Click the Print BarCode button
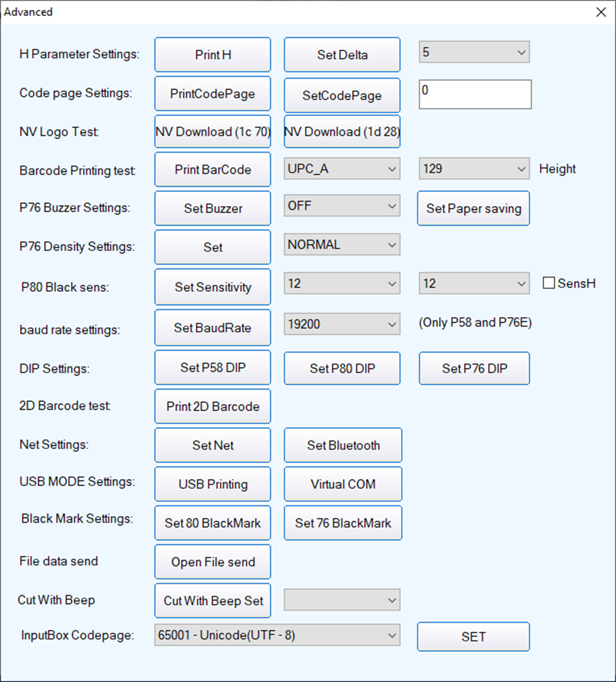The width and height of the screenshot is (616, 682). (212, 170)
